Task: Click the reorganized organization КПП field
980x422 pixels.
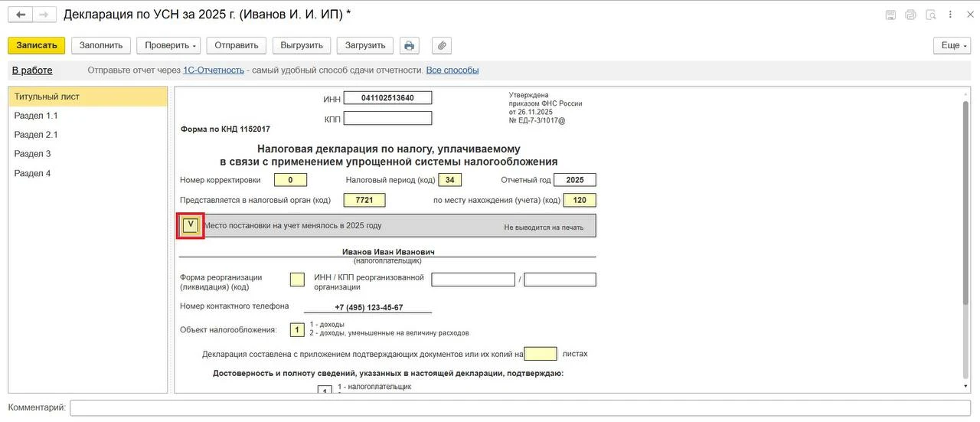Action: [x=560, y=280]
